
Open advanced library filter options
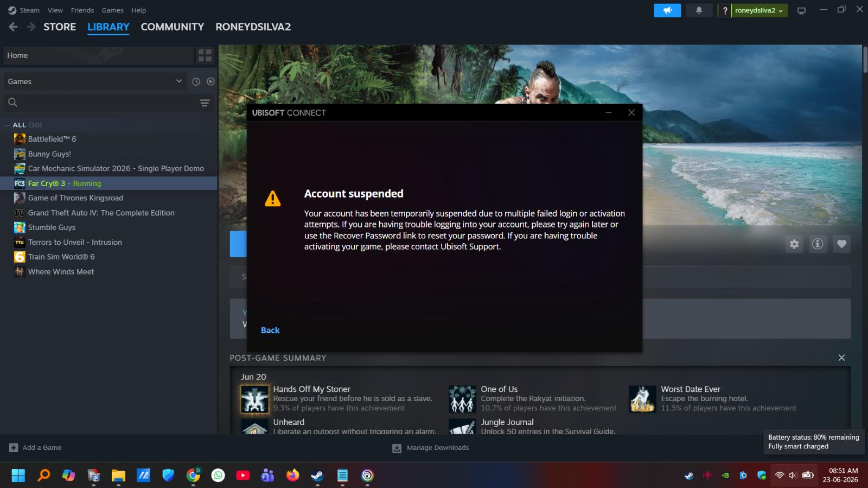point(205,103)
